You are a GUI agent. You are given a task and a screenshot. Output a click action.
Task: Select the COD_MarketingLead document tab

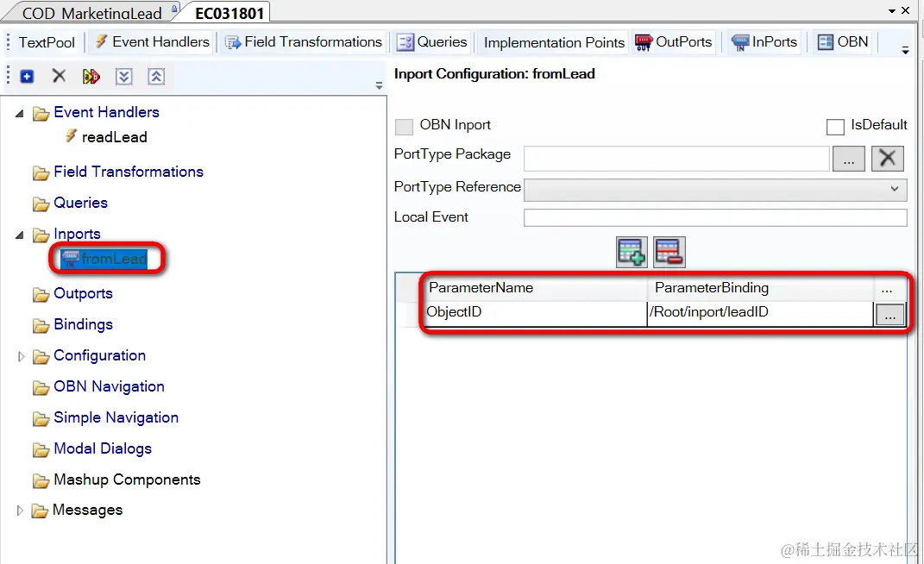(92, 12)
